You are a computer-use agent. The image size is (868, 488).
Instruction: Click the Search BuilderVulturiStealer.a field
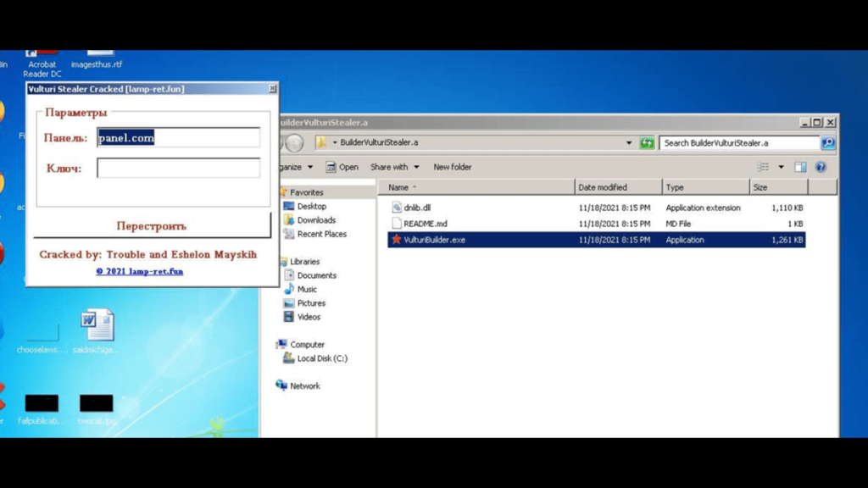point(739,142)
